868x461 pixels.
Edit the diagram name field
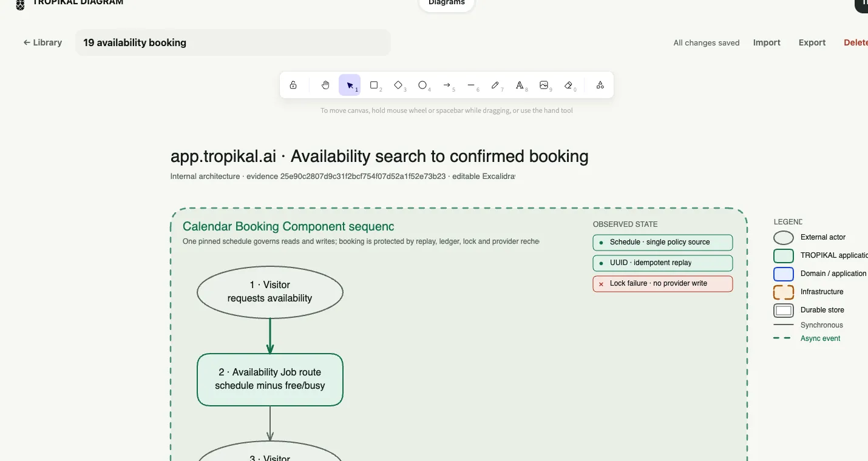tap(233, 42)
